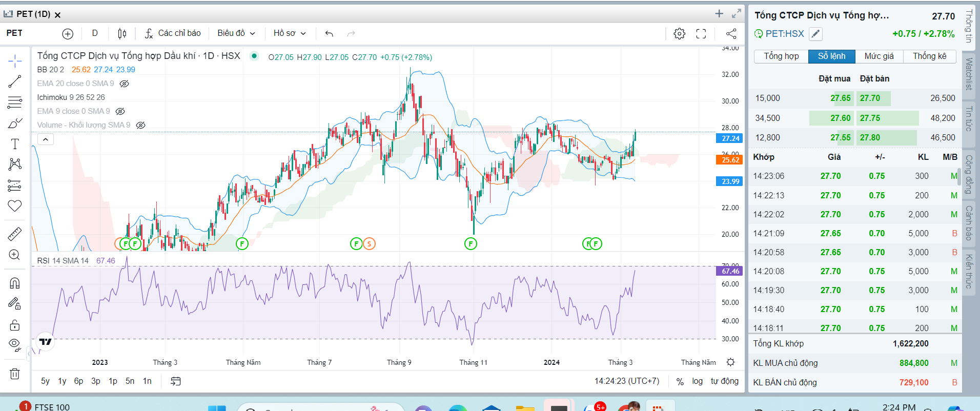Click the heart favorites icon
The image size is (980, 411).
[15, 205]
